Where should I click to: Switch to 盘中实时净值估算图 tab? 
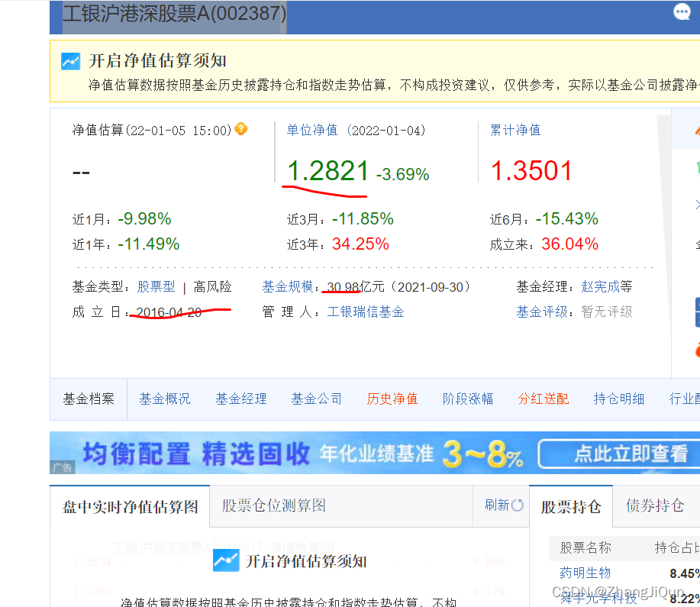click(130, 507)
